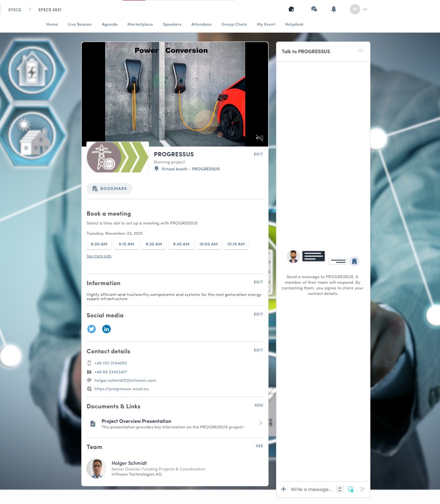This screenshot has height=504, width=440.
Task: Add attachment with plus icon
Action: tap(284, 489)
